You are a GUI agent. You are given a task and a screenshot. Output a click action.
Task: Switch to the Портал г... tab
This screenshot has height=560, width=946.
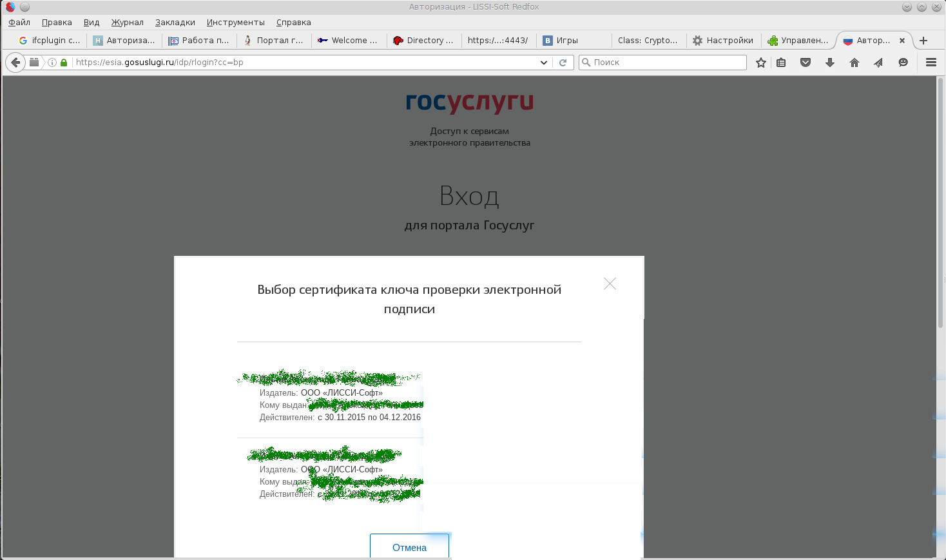tap(273, 40)
